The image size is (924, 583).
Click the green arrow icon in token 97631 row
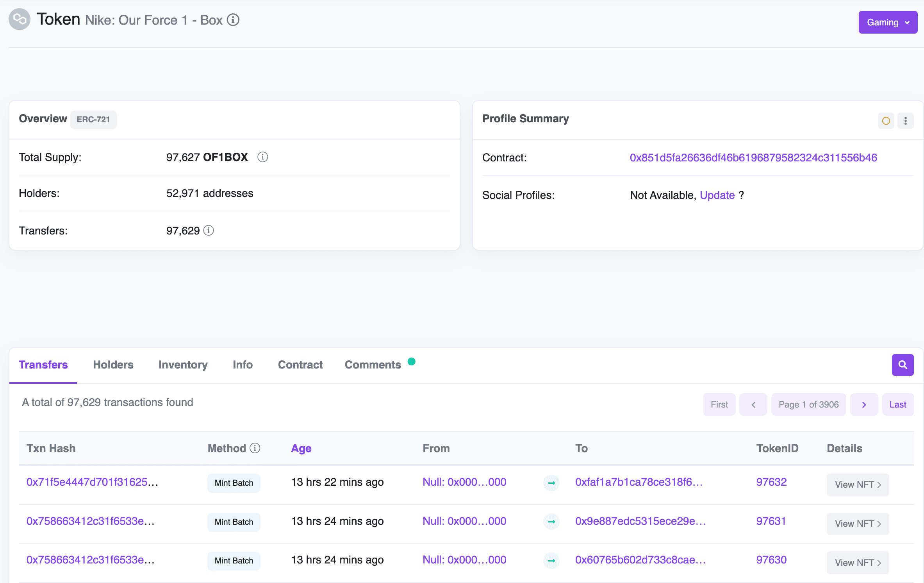[x=551, y=522]
